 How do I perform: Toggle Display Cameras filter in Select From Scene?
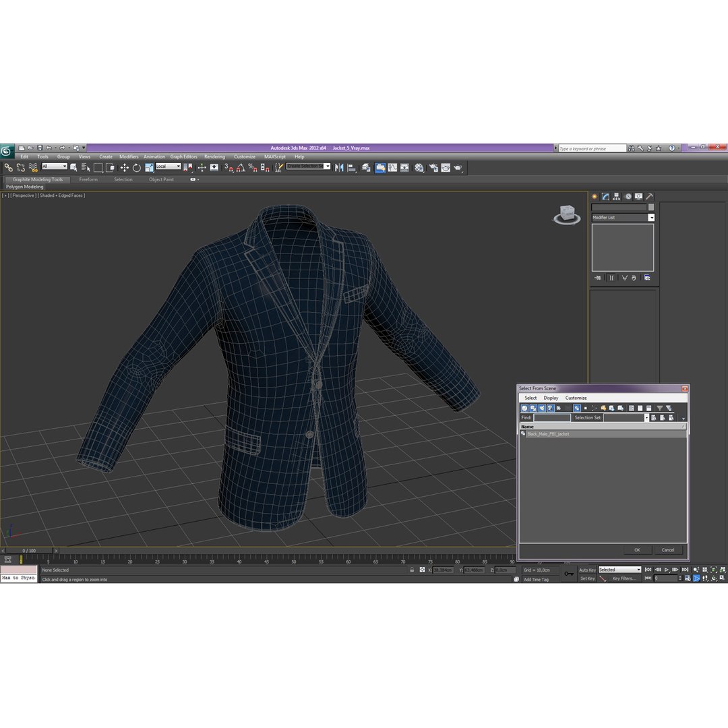[x=550, y=408]
